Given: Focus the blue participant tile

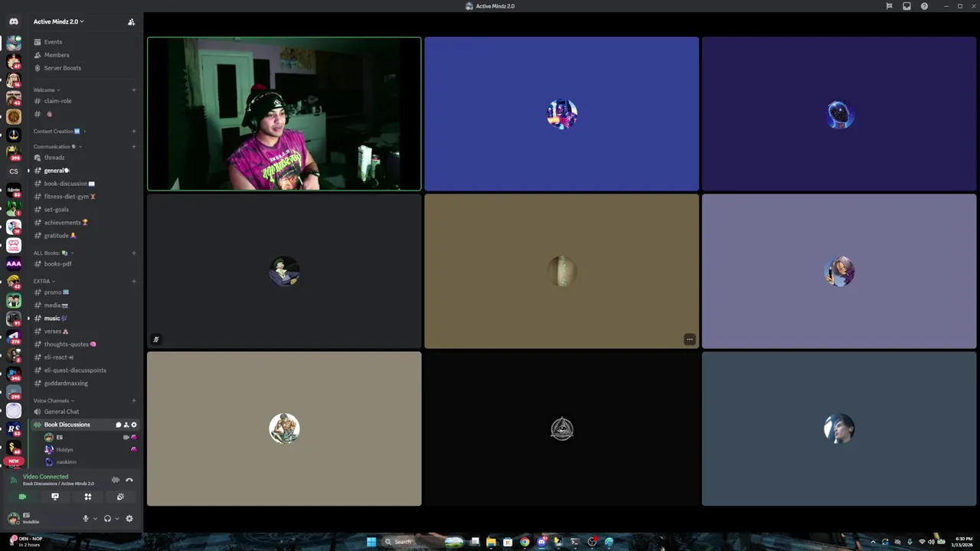Looking at the screenshot, I should pyautogui.click(x=561, y=114).
